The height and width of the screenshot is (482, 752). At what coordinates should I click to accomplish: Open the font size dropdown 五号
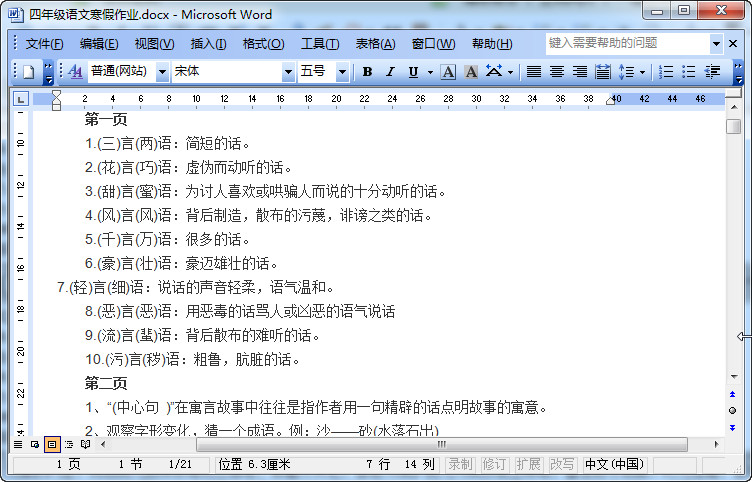coord(342,72)
